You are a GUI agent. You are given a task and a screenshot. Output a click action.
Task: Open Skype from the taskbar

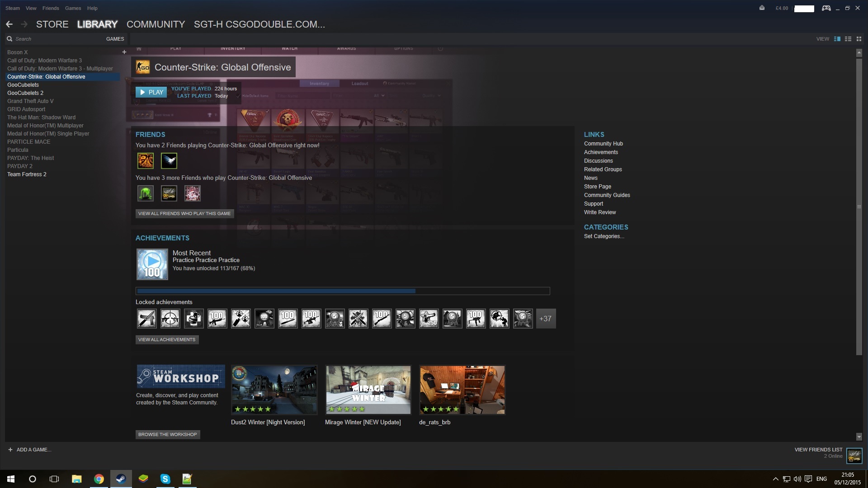click(x=165, y=479)
